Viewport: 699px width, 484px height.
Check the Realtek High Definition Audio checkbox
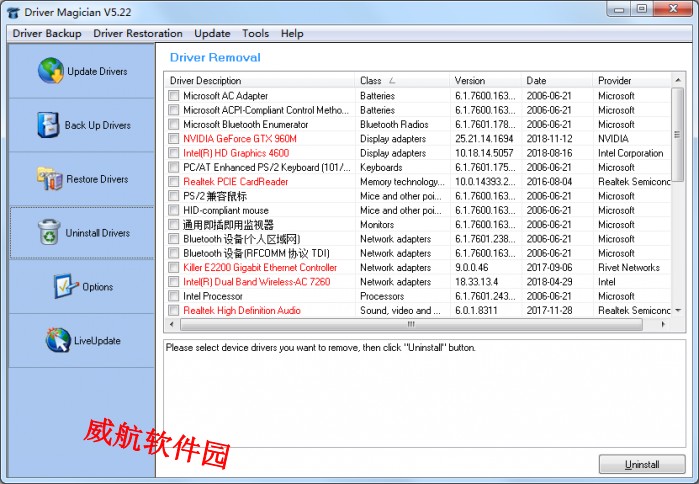pyautogui.click(x=174, y=310)
